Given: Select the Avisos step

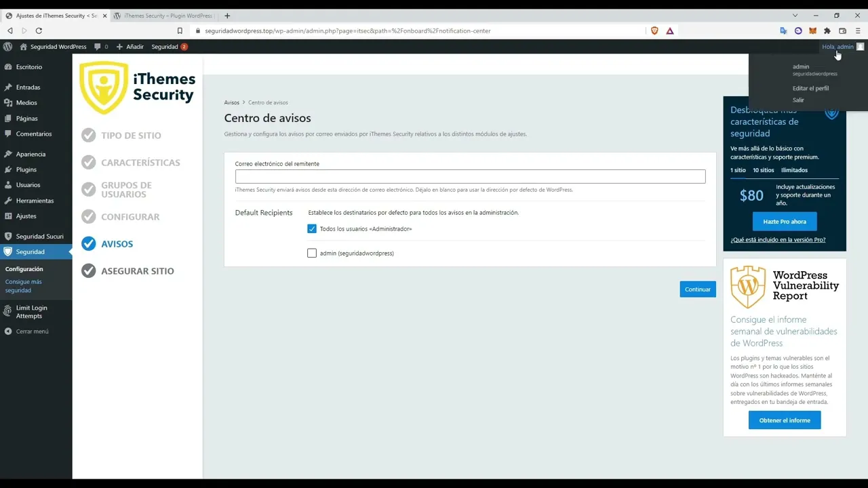Looking at the screenshot, I should coord(107,244).
